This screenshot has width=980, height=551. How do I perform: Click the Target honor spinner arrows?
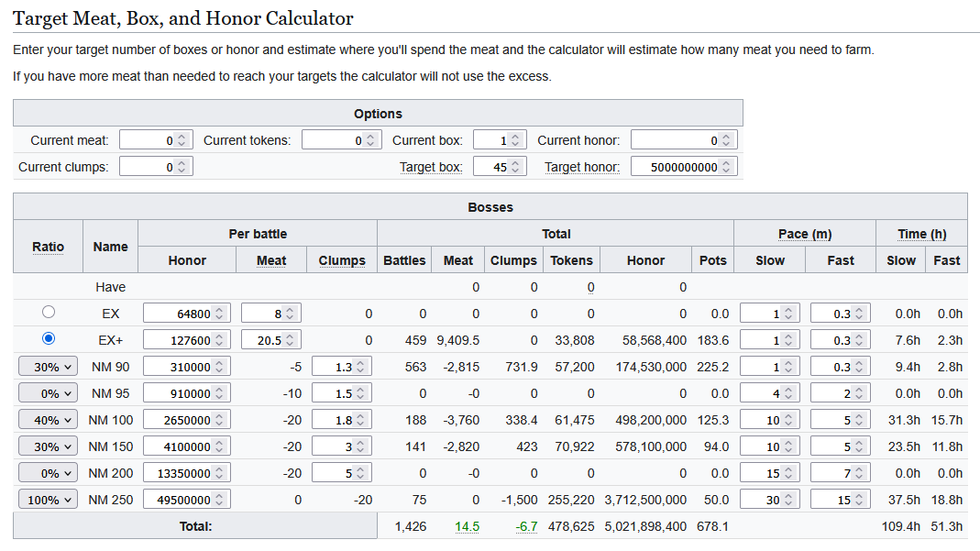(x=726, y=167)
